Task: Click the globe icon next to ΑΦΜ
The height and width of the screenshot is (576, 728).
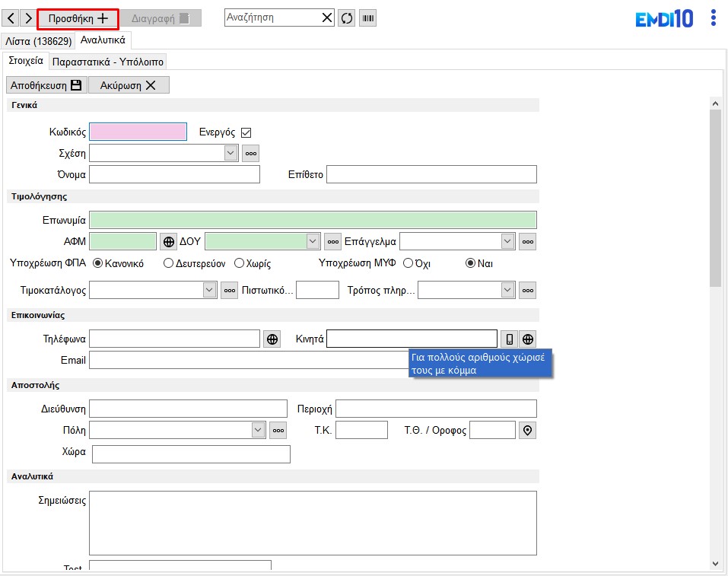Action: (x=169, y=241)
